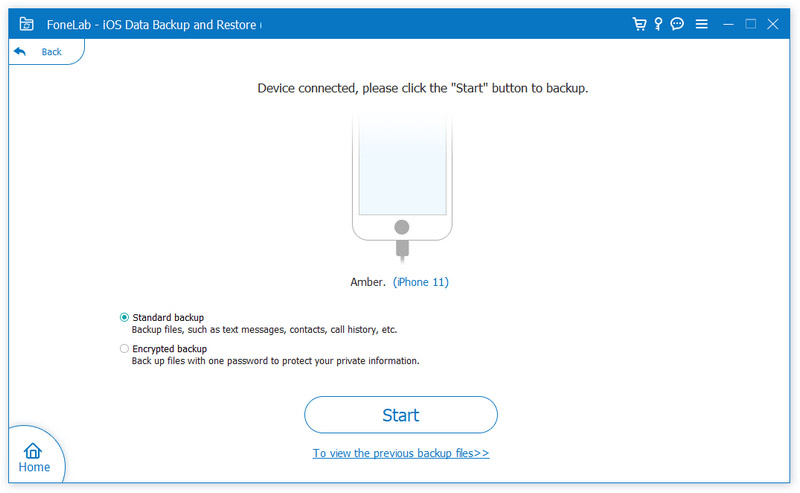The width and height of the screenshot is (800, 493).
Task: Maximize the FoneLab window
Action: click(x=751, y=24)
